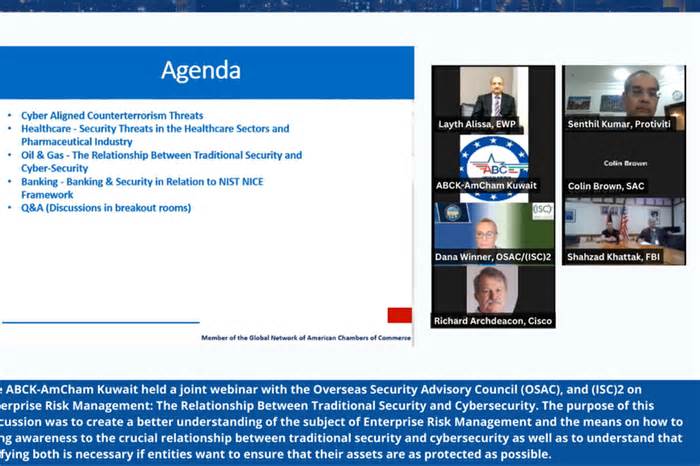
Task: Click the 'Healthcare - Security Threats' agenda bullet
Action: [155, 135]
